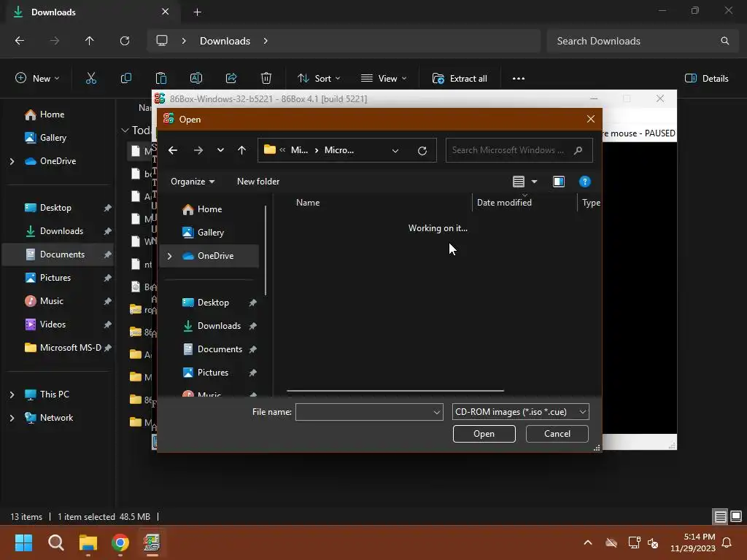Screen dimensions: 747x560
Task: Expand OneDrive in File Explorer navigation pane
Action: coord(12,161)
